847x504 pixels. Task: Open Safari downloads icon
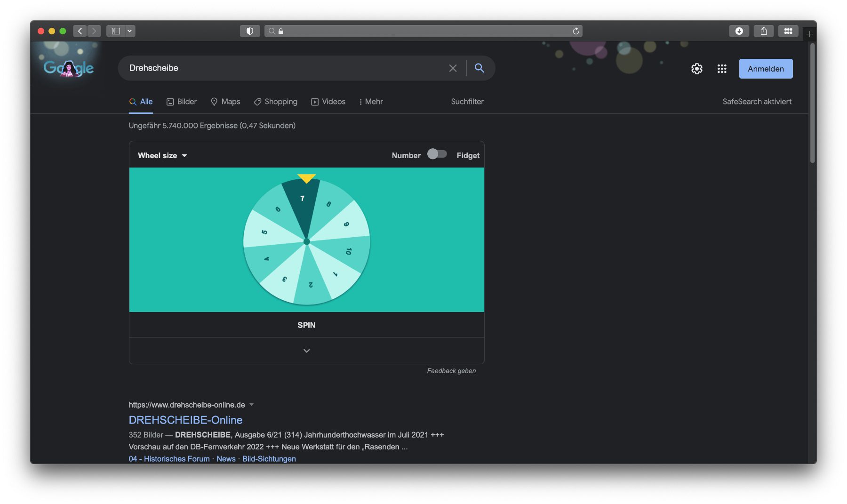pyautogui.click(x=739, y=31)
